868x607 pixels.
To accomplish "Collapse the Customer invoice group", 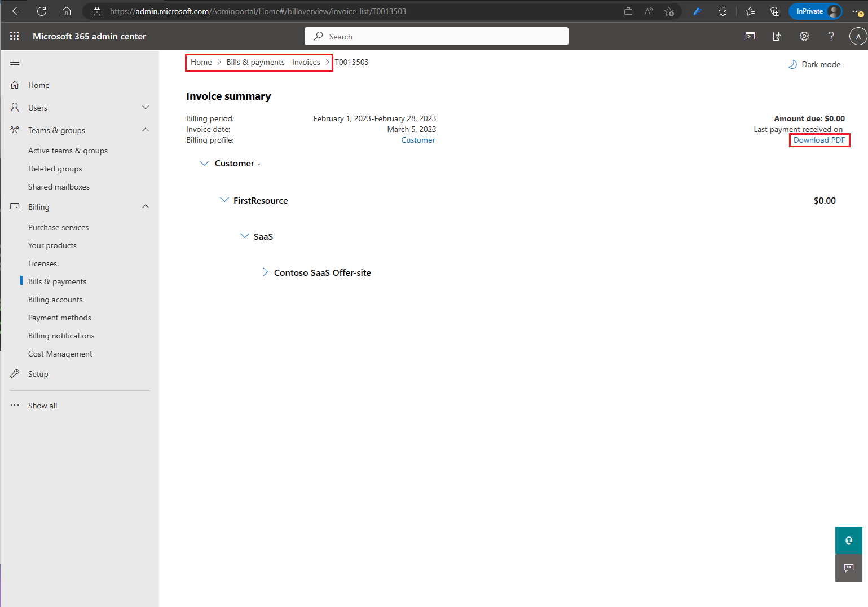I will (204, 163).
